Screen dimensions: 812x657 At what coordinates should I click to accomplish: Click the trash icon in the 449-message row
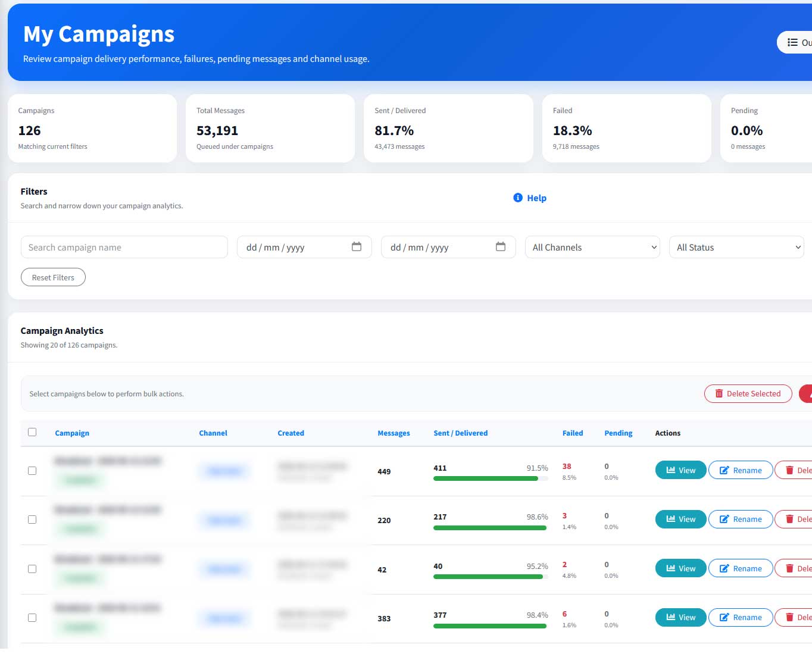coord(790,470)
